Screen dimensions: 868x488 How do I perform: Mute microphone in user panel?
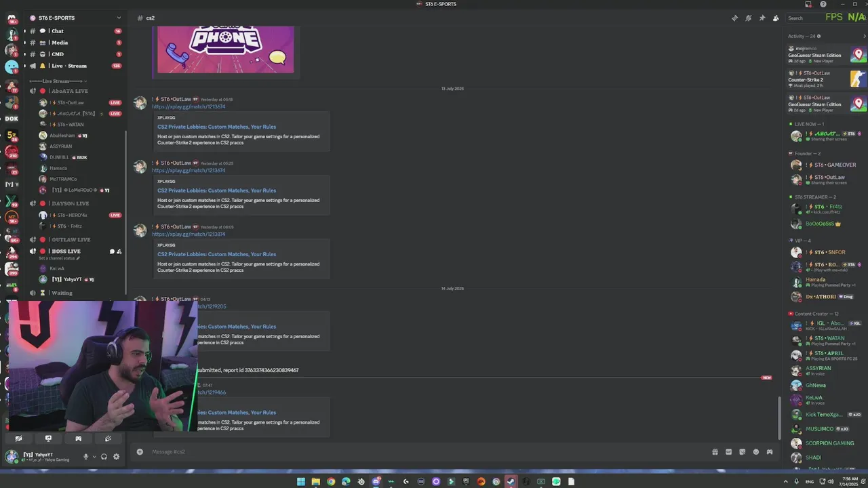pos(85,457)
